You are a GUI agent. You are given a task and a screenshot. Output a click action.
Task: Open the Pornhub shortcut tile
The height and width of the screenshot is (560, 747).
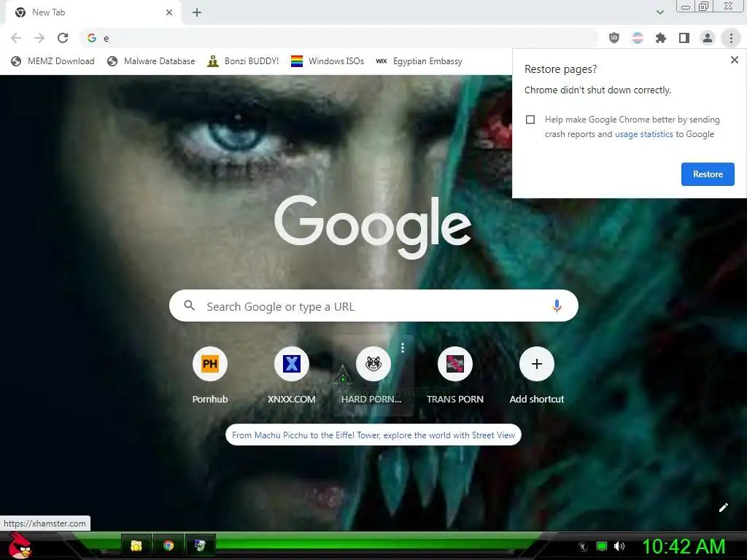pos(210,375)
